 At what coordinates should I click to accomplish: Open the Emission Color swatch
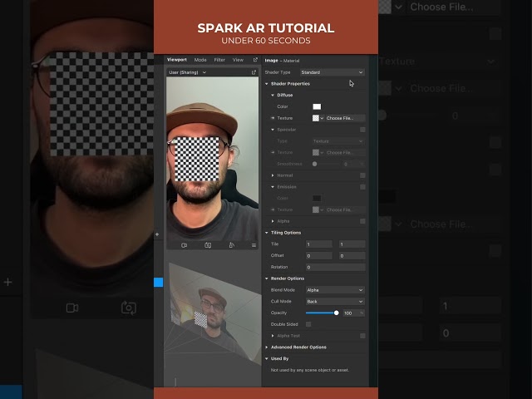[x=317, y=198]
